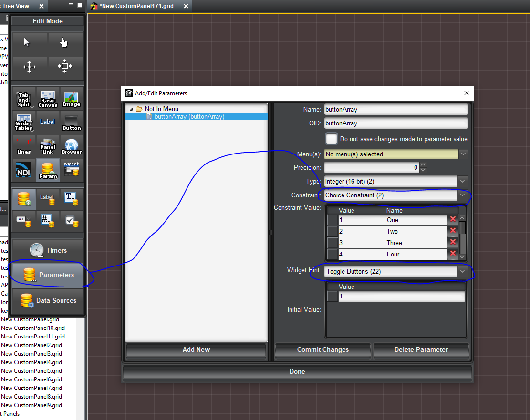The height and width of the screenshot is (420, 530).
Task: Click the Widget tool icon
Action: [71, 170]
